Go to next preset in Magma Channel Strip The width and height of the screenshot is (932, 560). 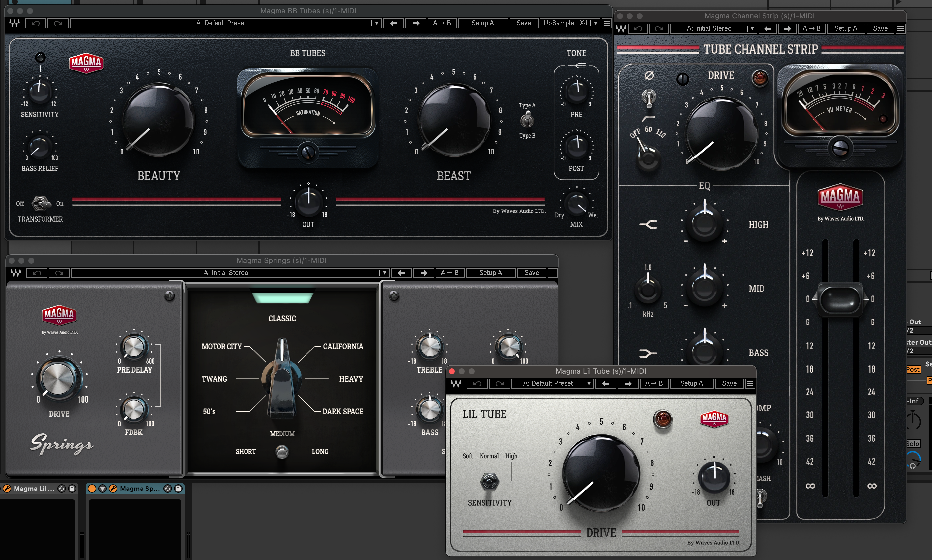click(787, 29)
